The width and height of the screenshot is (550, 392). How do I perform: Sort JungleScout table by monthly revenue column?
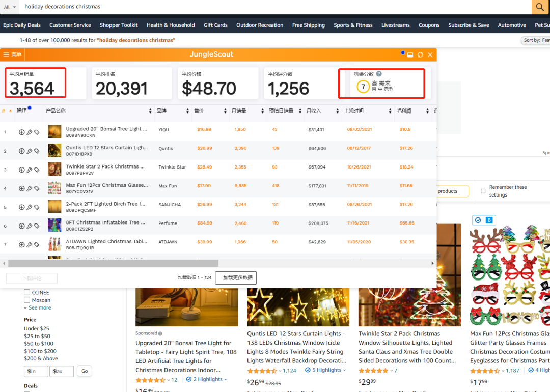pos(338,111)
